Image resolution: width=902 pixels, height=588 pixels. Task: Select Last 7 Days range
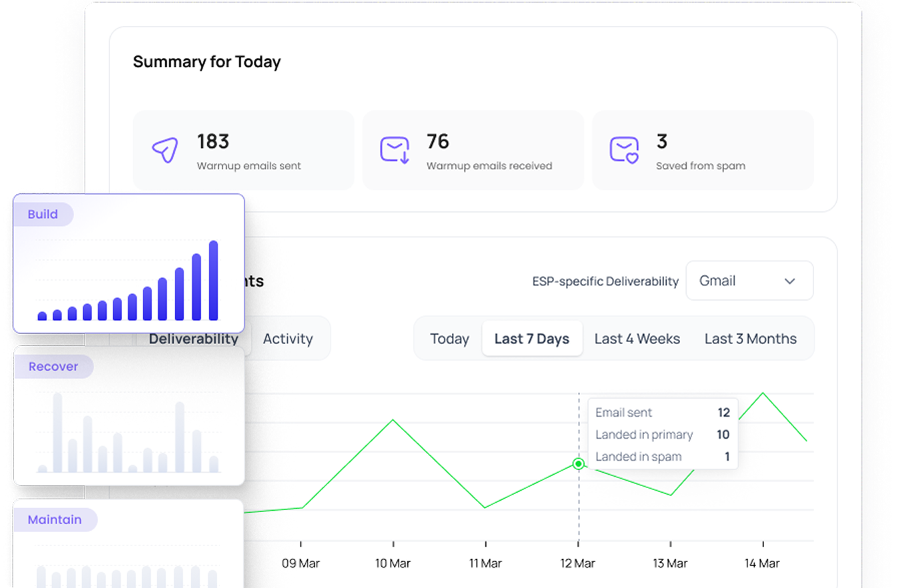[531, 339]
